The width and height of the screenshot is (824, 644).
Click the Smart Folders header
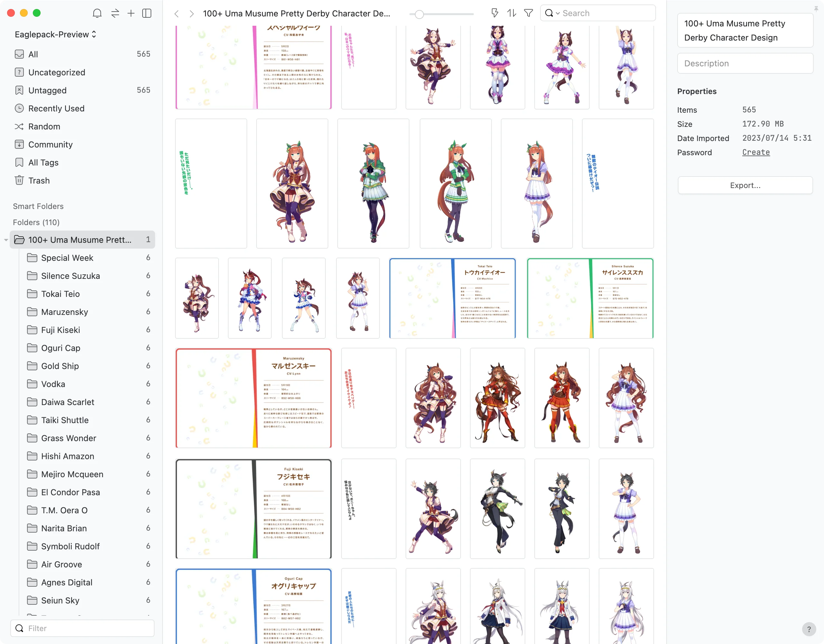38,206
